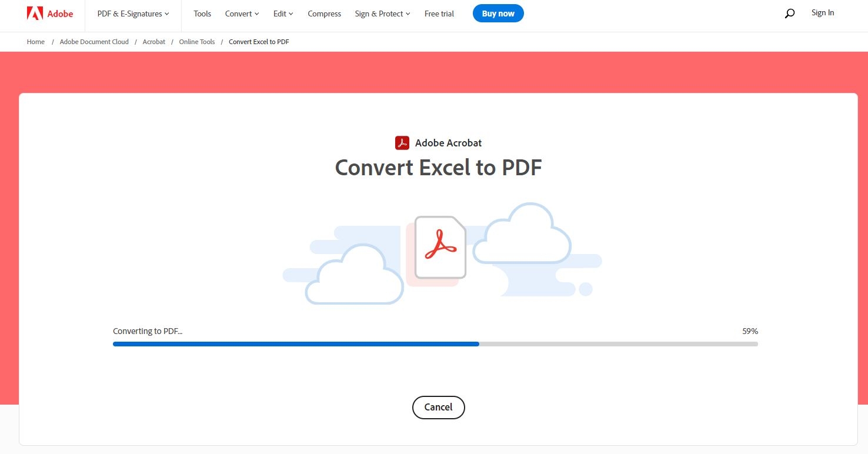Click Convert Excel to PDF breadcrumb
868x454 pixels.
[x=259, y=42]
